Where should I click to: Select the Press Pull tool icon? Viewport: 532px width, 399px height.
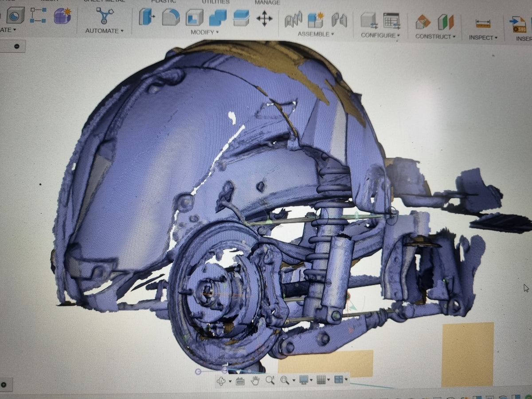click(147, 17)
